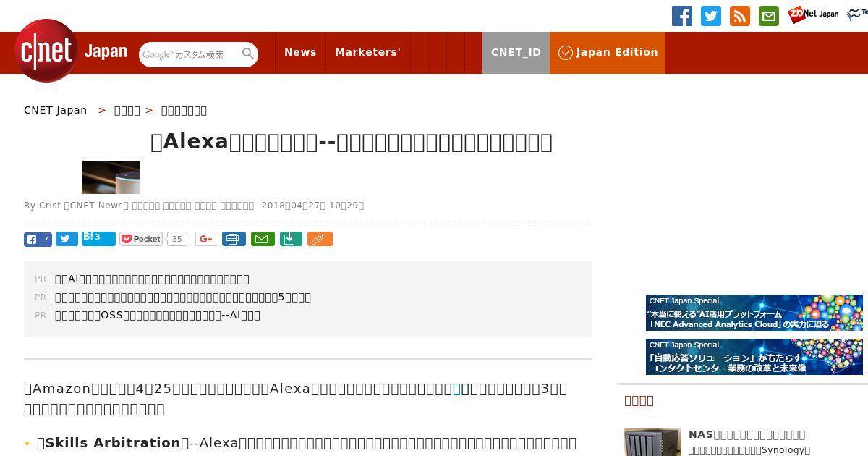Visit the ZDNet Japan logo link
This screenshot has width=868, height=456.
[x=813, y=14]
